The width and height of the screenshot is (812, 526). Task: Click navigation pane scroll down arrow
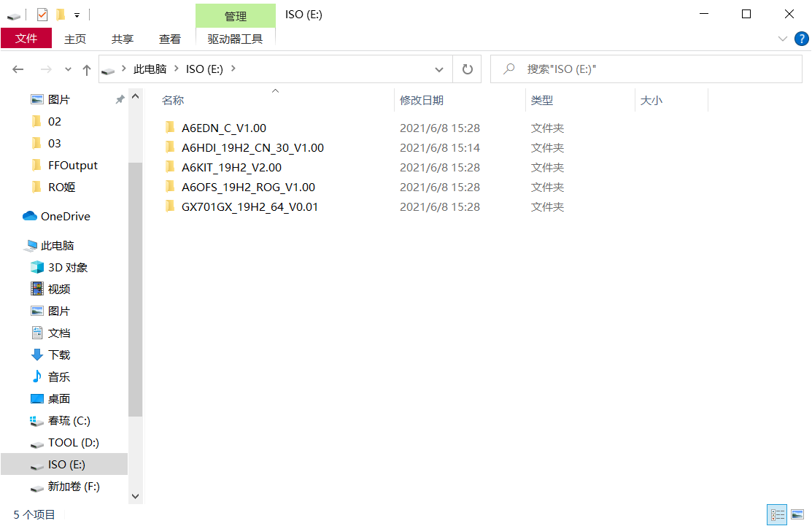(135, 496)
